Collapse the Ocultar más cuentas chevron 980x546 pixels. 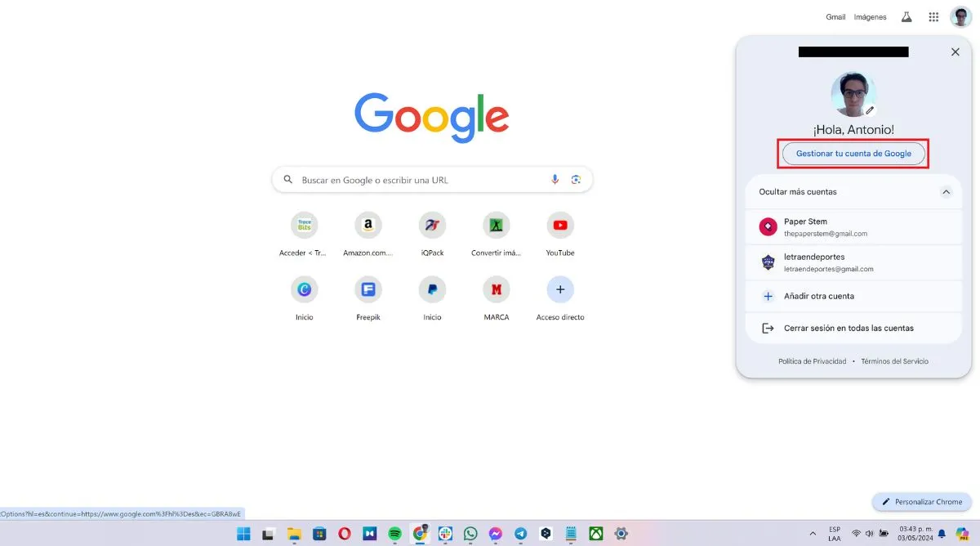(946, 191)
